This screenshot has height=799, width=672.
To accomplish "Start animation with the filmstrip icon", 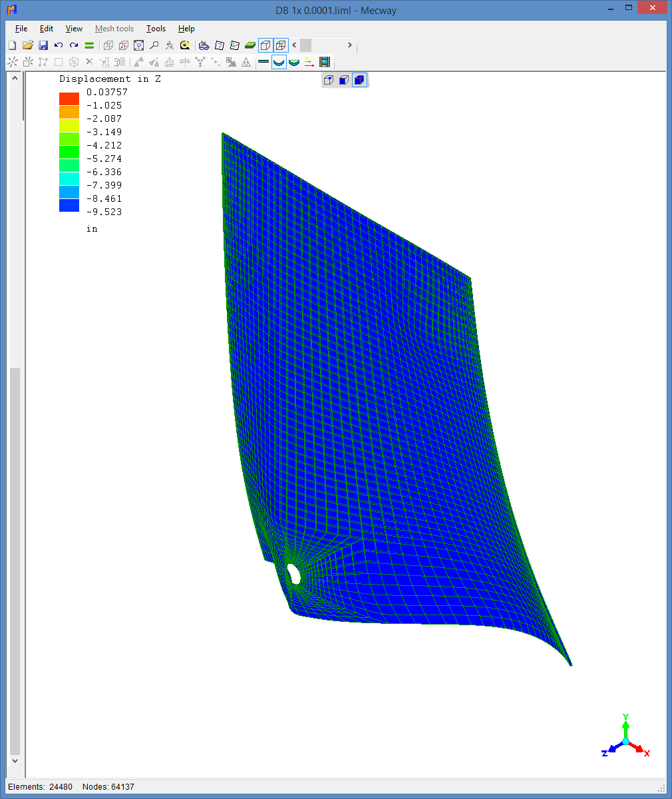I will tap(325, 62).
